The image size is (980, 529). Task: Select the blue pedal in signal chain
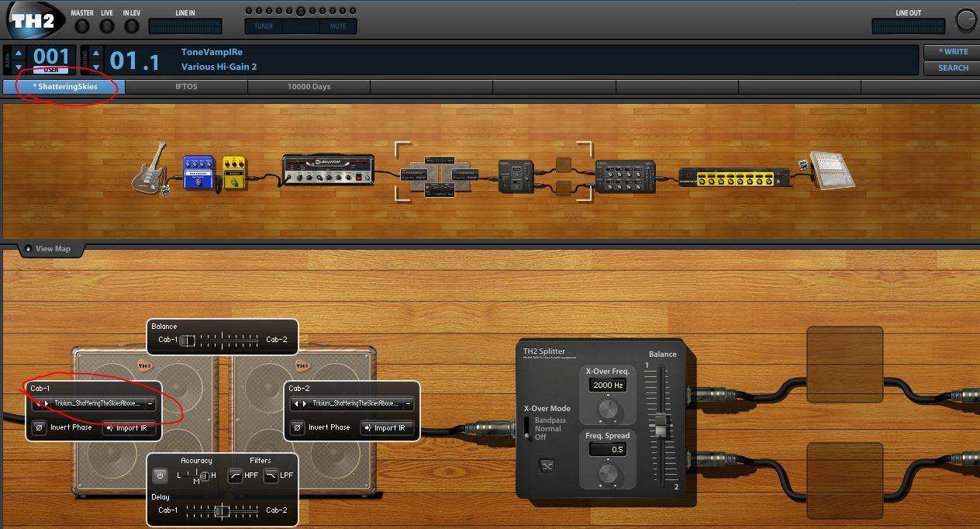coord(198,172)
